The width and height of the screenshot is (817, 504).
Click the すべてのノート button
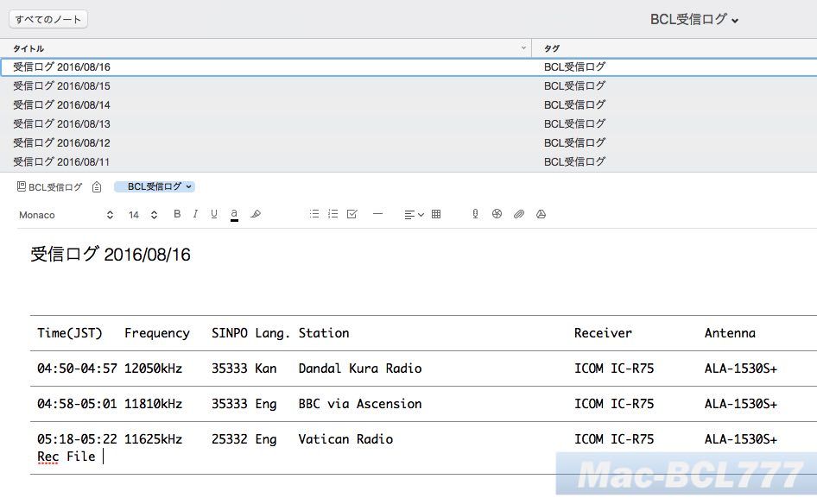coord(47,17)
